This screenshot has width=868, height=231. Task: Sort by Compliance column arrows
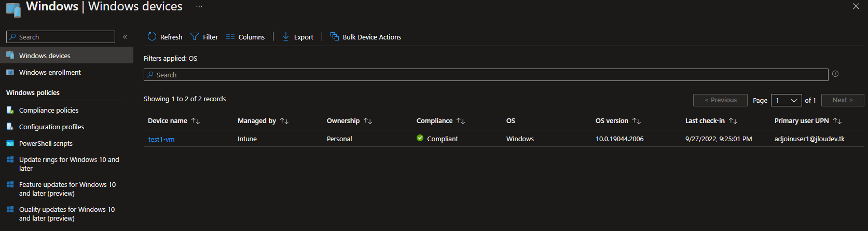[461, 121]
